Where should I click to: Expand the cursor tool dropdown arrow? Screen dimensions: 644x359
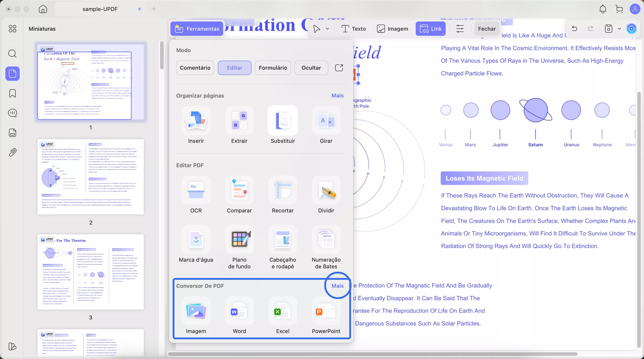coord(327,29)
